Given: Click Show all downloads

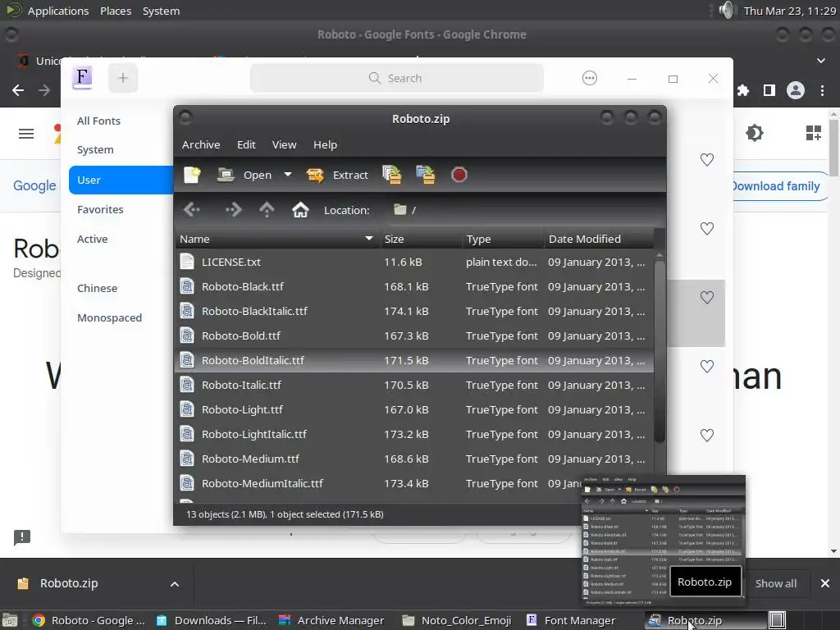Looking at the screenshot, I should (x=776, y=583).
